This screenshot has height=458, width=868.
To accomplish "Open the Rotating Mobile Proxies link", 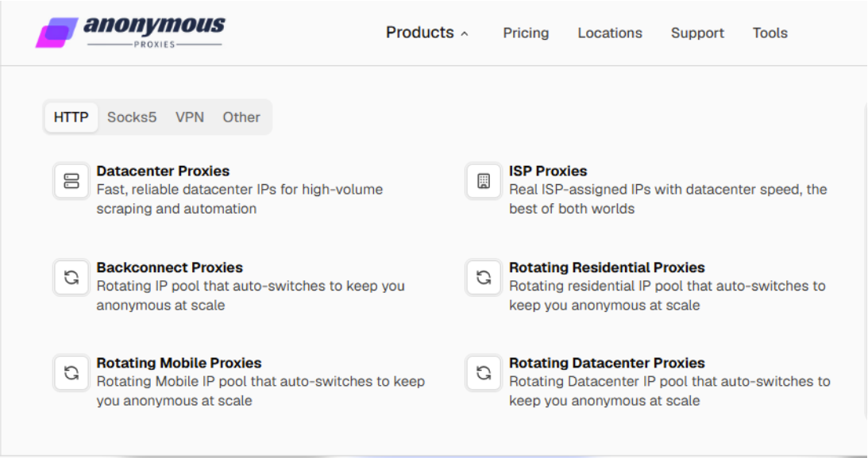I will (x=179, y=363).
